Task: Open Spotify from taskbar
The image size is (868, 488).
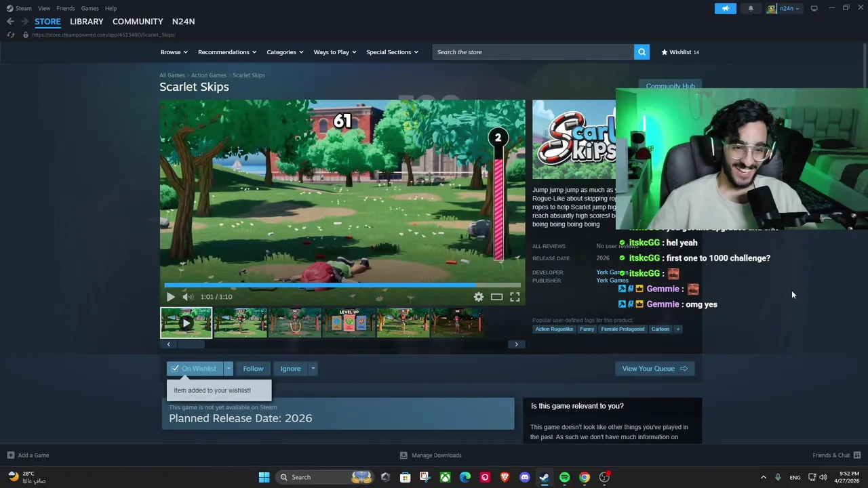Action: tap(564, 477)
